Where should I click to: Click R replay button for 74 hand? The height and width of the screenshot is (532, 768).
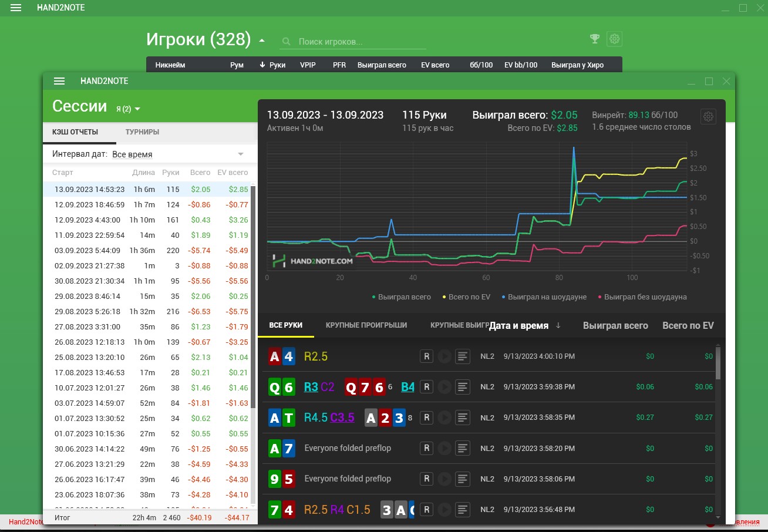click(x=427, y=509)
